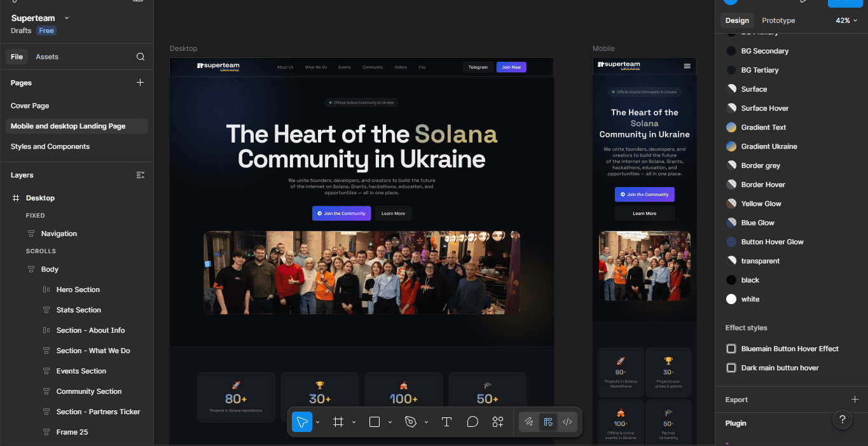Switch to the Prototype tab
This screenshot has height=446, width=868.
click(778, 20)
